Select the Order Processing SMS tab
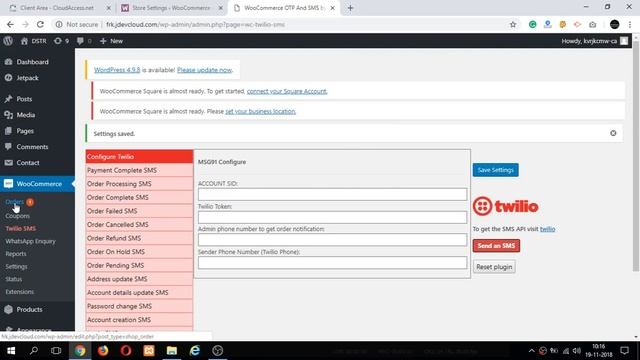Image resolution: width=640 pixels, height=360 pixels. [139, 184]
